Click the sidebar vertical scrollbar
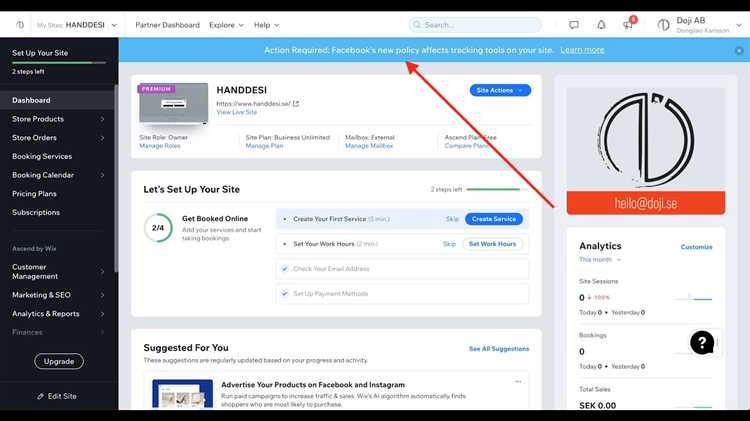The height and width of the screenshot is (421, 750). point(116,180)
